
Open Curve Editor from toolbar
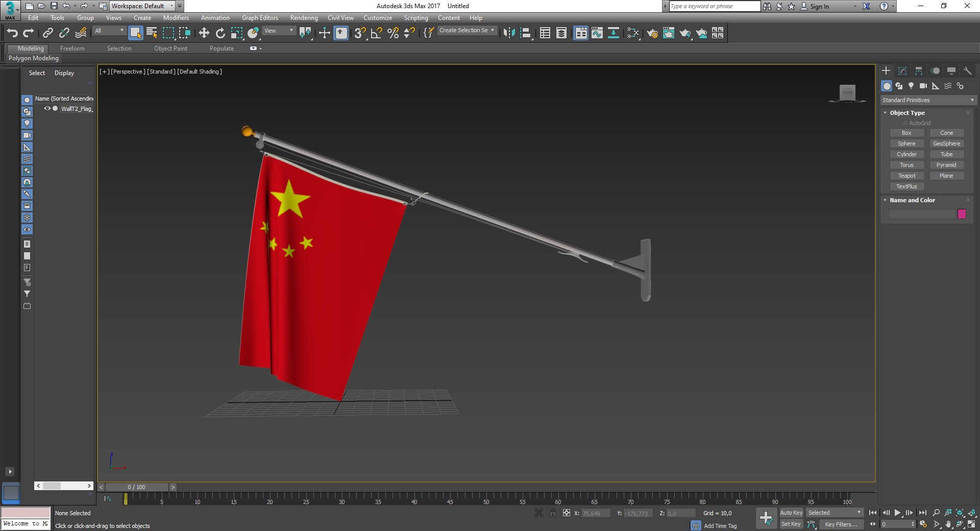click(x=597, y=33)
